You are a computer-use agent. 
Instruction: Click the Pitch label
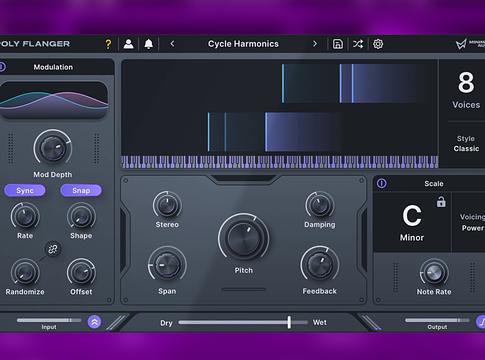pos(244,270)
